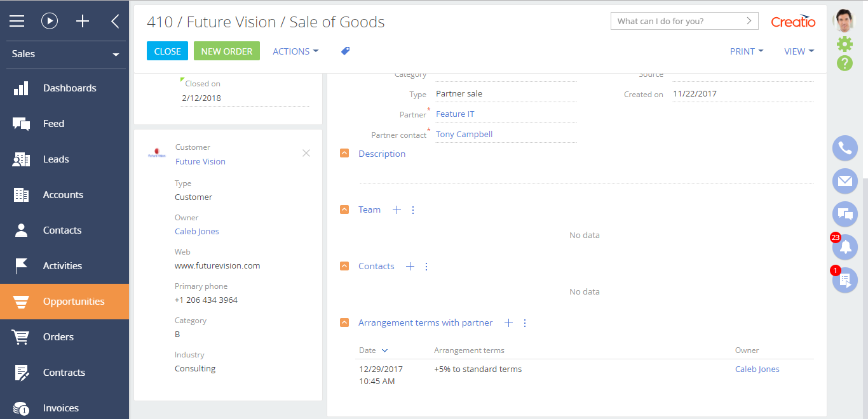Navigate to Accounts

click(64, 195)
